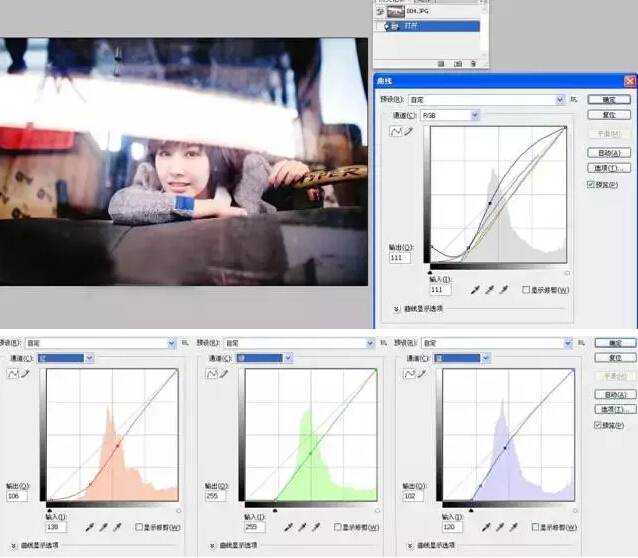
Task: Click black point slider under RGB curve
Action: pos(430,273)
